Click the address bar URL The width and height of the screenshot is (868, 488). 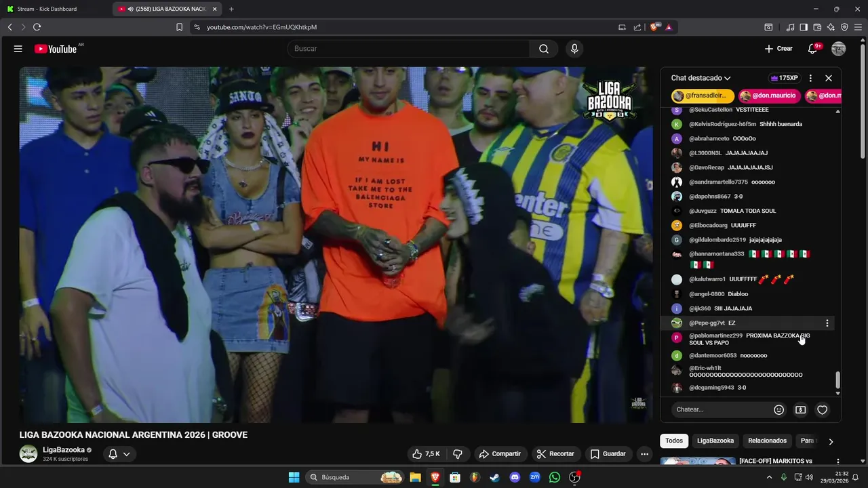262,27
